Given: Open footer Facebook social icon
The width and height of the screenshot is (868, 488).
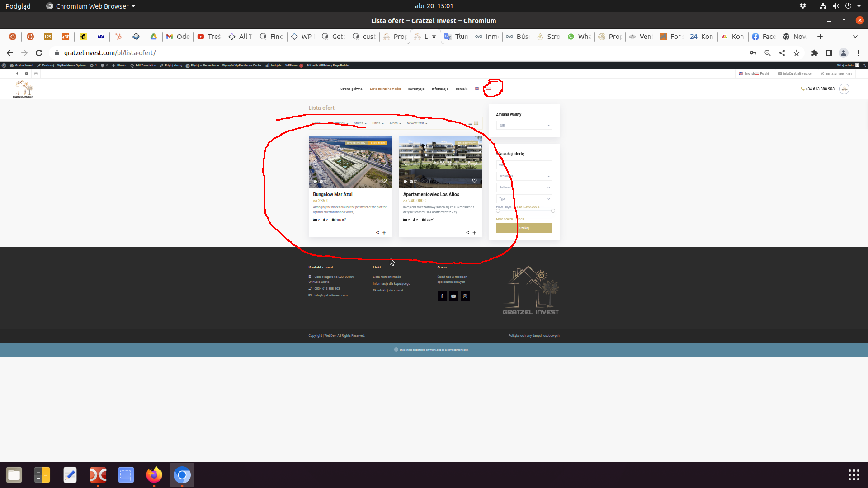Looking at the screenshot, I should (442, 296).
